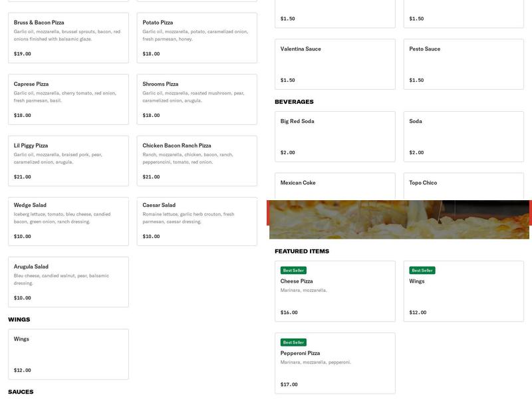Viewport: 532px width, 399px height.
Task: Open the Bruss & Bacon Pizza item
Action: tap(68, 38)
